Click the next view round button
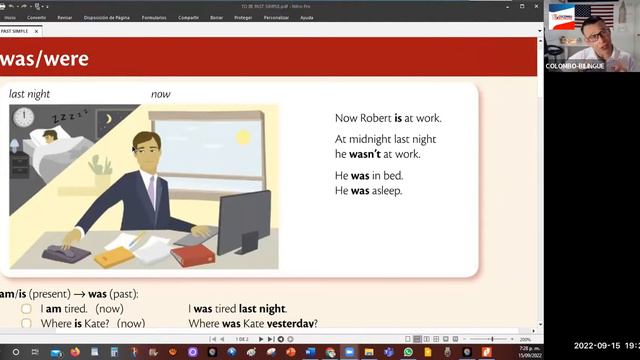 (x=290, y=339)
